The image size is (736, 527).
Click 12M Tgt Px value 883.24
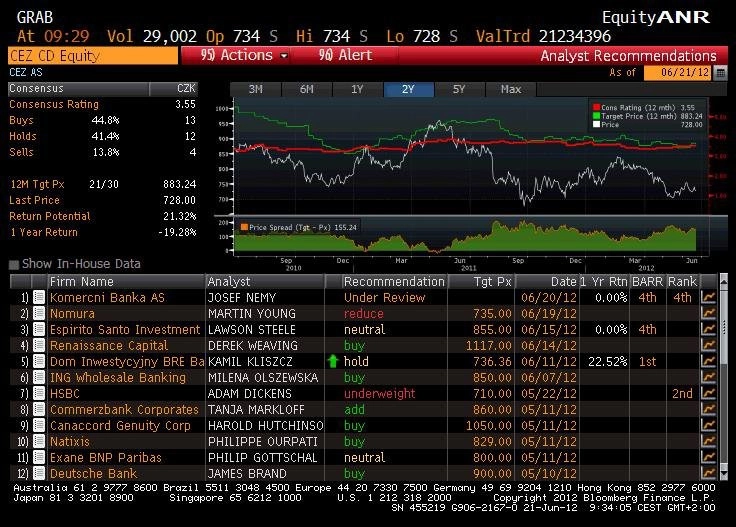(180, 184)
